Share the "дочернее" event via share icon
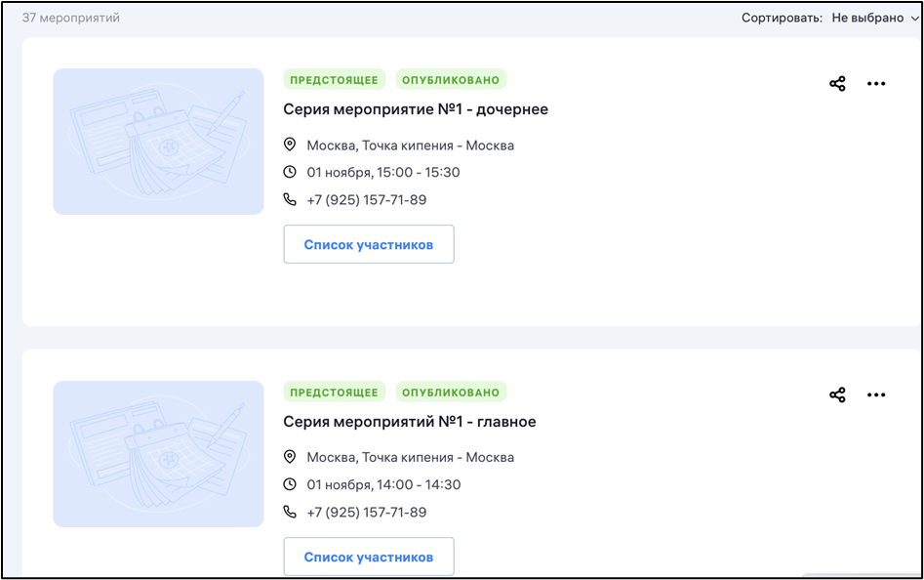924x580 pixels. (837, 83)
